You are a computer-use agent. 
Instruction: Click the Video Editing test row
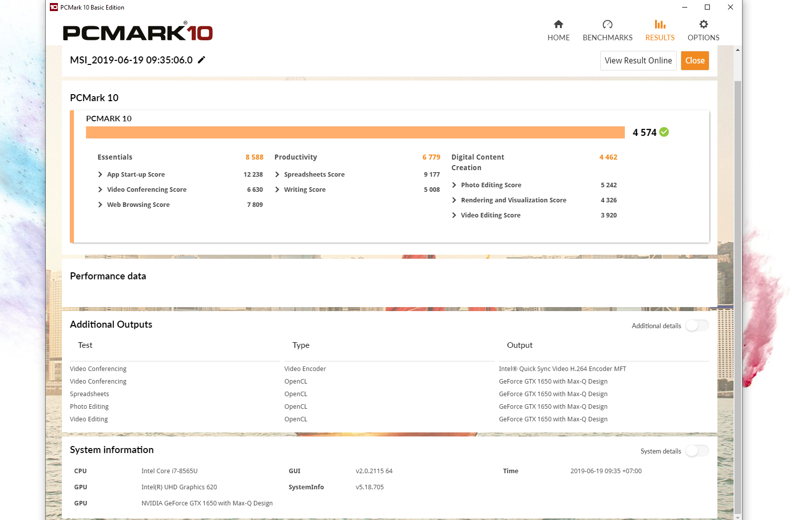[89, 419]
